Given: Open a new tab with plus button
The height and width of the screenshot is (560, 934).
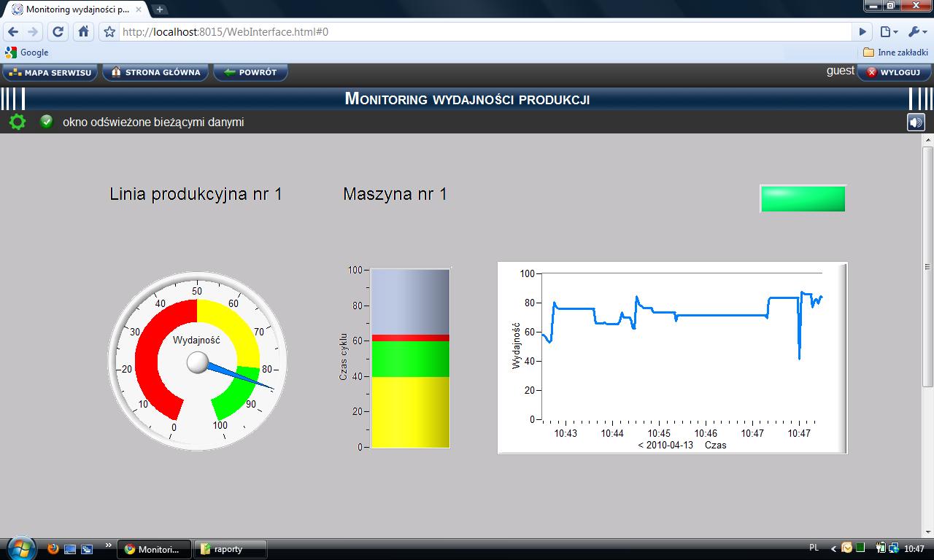Looking at the screenshot, I should 159,9.
